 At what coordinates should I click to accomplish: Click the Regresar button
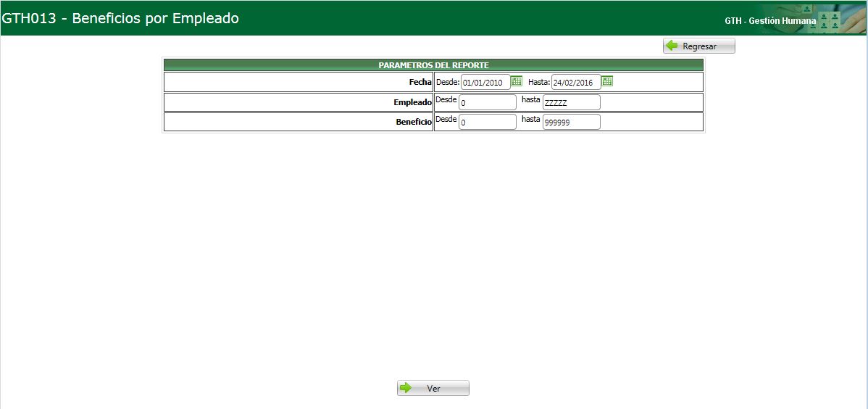[699, 46]
